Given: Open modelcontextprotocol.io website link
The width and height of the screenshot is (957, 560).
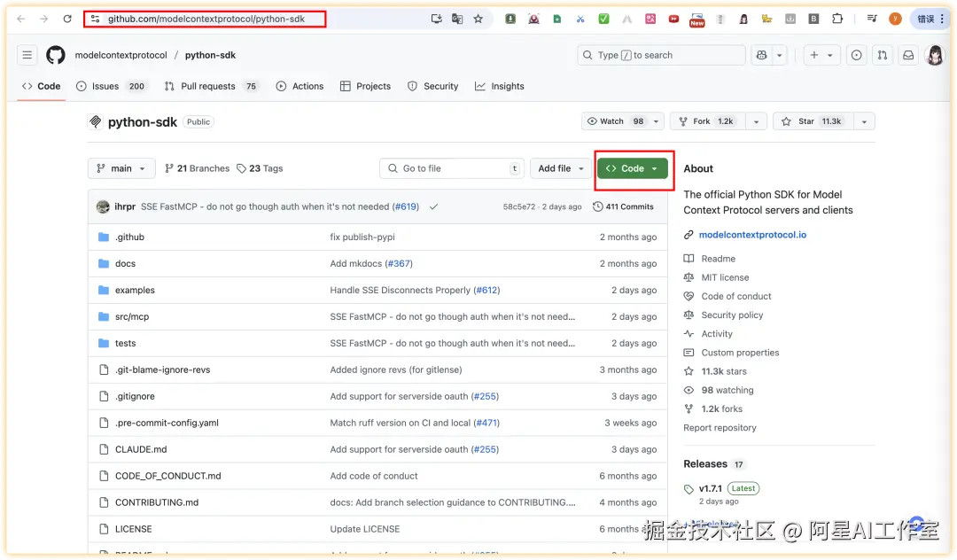Looking at the screenshot, I should pos(752,235).
